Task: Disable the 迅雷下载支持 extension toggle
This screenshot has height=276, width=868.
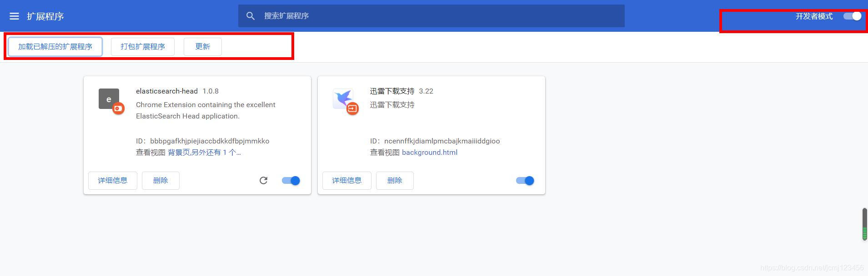Action: (525, 181)
